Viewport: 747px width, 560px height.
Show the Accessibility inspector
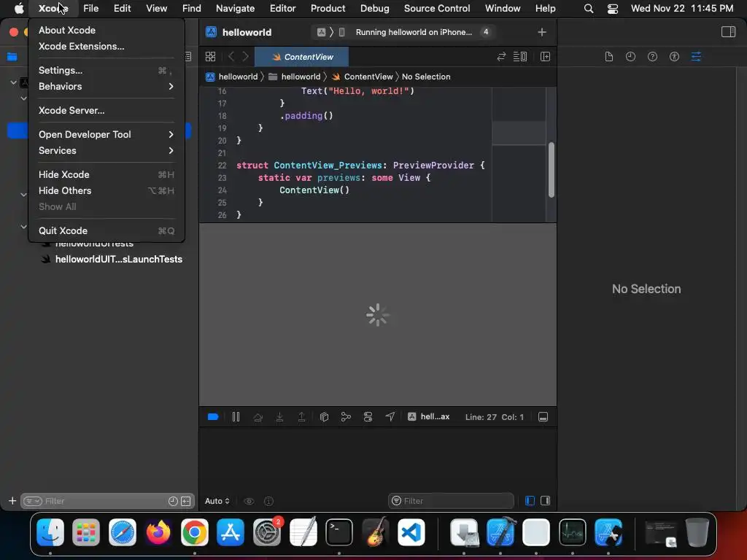coord(674,57)
